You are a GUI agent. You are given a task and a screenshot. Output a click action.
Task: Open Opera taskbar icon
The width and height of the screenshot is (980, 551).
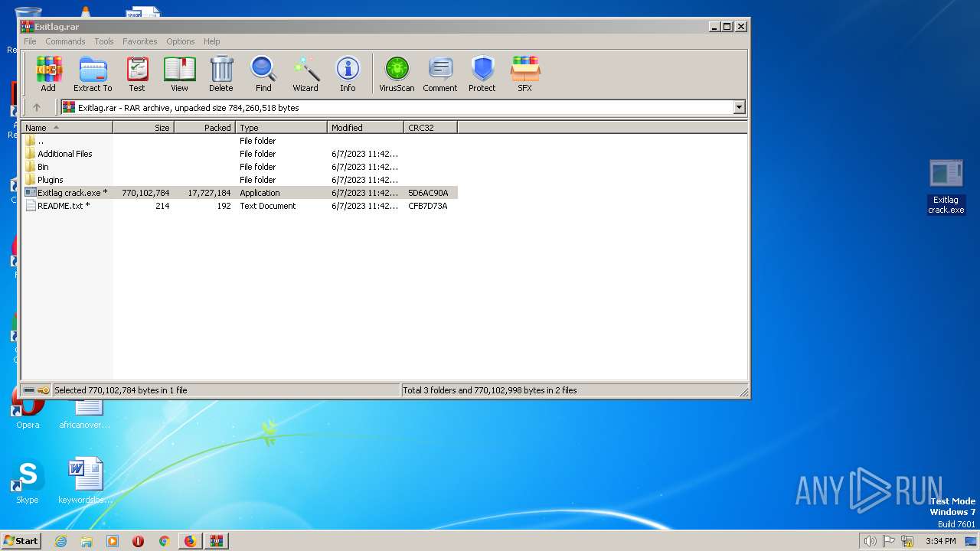(138, 541)
